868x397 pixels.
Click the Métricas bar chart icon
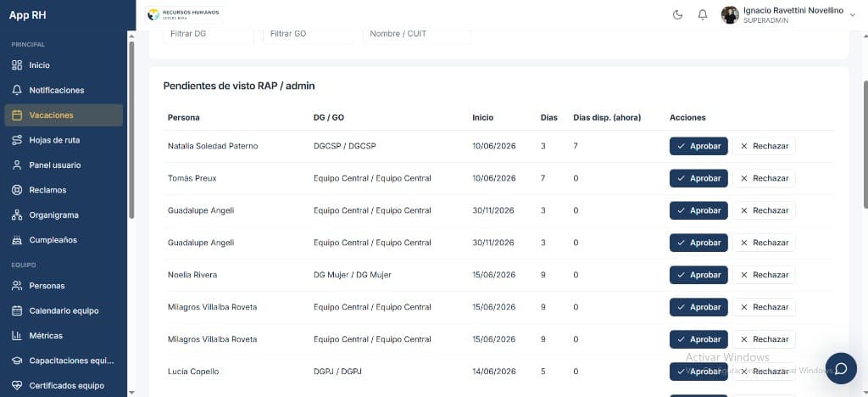point(17,336)
